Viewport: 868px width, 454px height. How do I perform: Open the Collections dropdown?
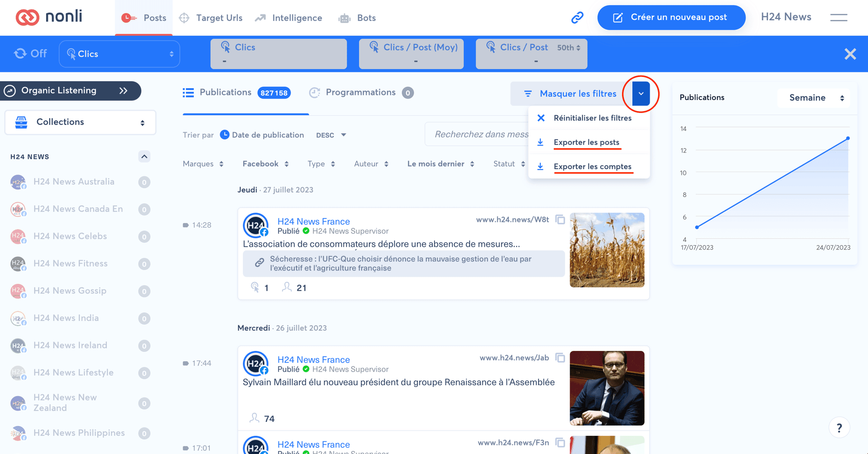pyautogui.click(x=80, y=122)
